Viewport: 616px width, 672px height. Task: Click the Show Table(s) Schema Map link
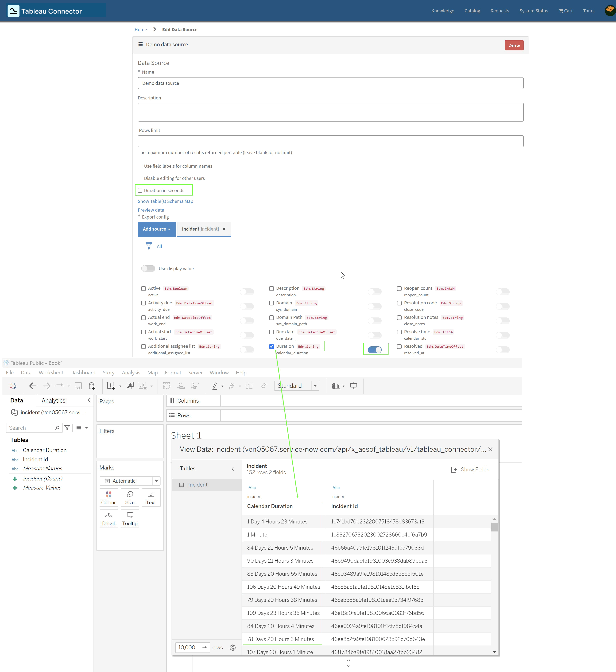pos(165,201)
